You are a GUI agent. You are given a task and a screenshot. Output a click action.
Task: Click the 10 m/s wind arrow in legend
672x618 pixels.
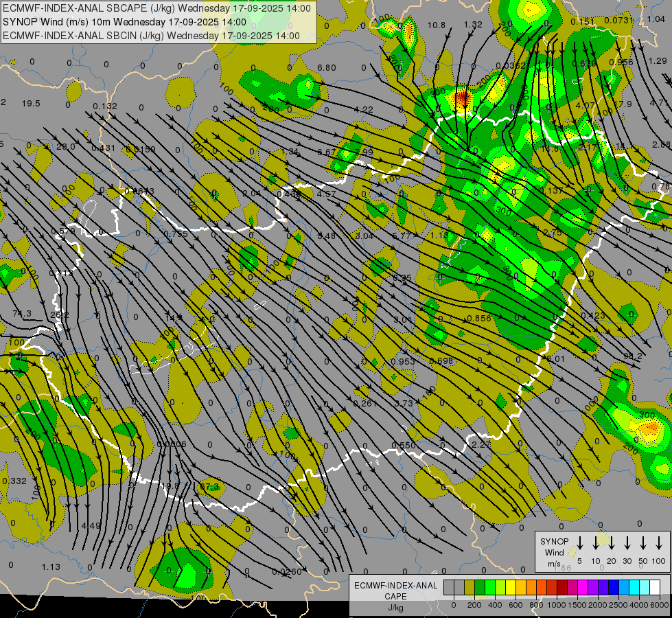(596, 544)
